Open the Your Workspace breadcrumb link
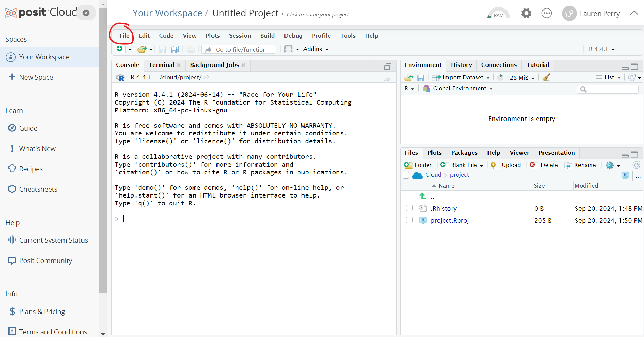This screenshot has height=337, width=644. click(167, 13)
